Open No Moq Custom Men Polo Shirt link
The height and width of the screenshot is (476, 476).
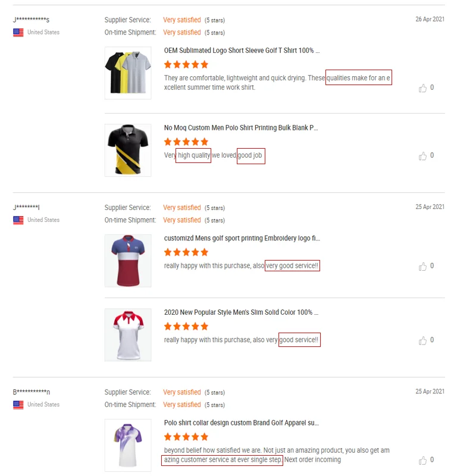tap(241, 128)
